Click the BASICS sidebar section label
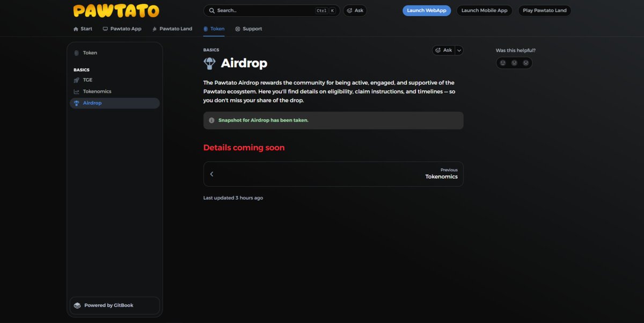Viewport: 644px width, 323px height. pos(82,70)
